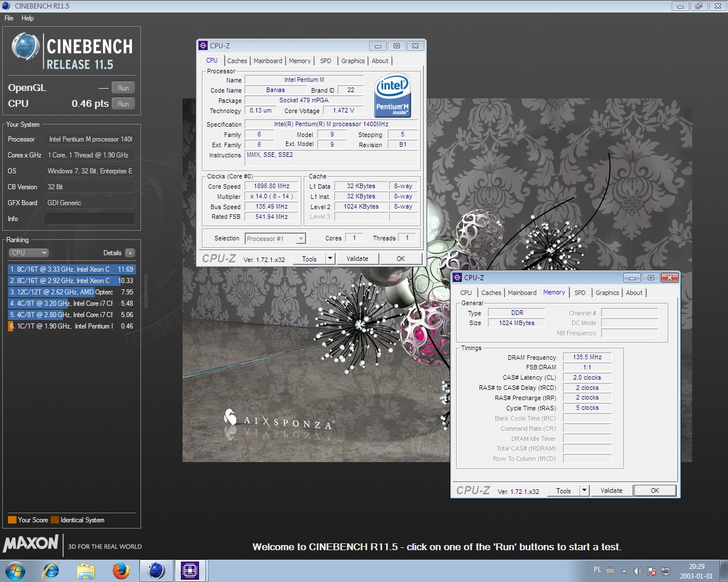
Task: Toggle ranking Details arrow button
Action: pyautogui.click(x=130, y=253)
